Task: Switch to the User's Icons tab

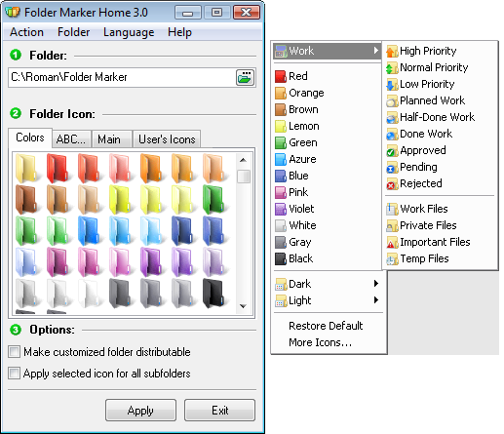Action: (167, 139)
